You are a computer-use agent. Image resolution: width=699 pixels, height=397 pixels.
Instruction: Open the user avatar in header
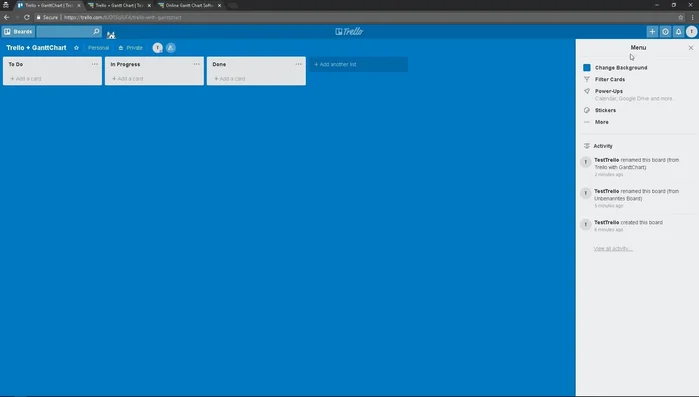691,32
